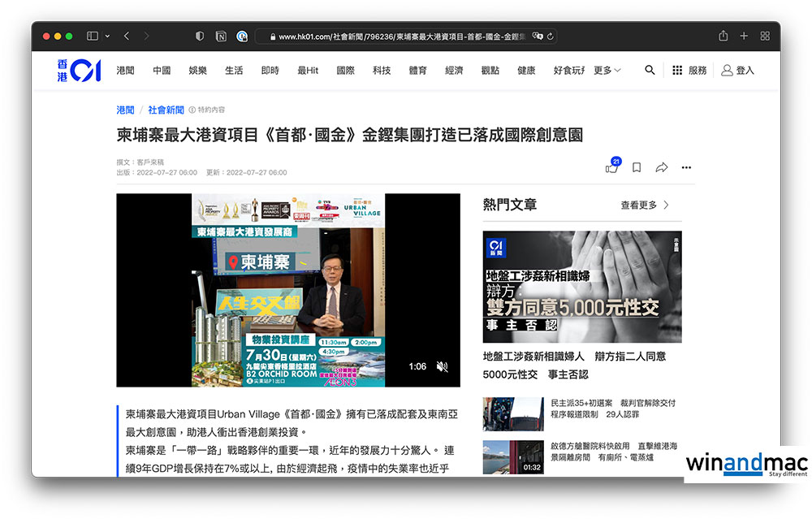
Task: Open the 啟德方艙醫院 video thumbnail
Action: (513, 457)
